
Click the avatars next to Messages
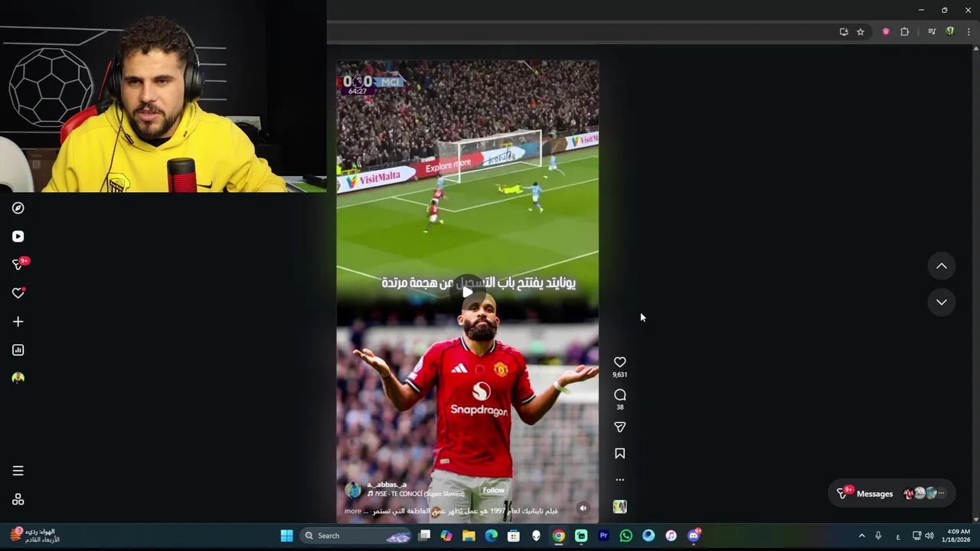coord(925,494)
